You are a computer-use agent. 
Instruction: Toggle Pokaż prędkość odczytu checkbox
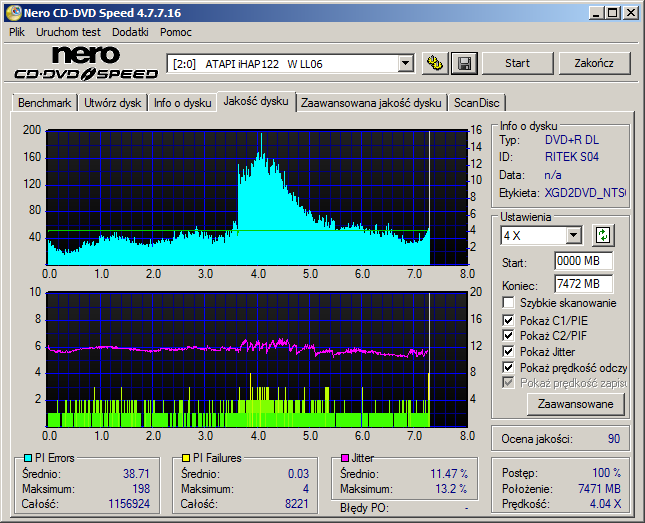click(x=508, y=367)
